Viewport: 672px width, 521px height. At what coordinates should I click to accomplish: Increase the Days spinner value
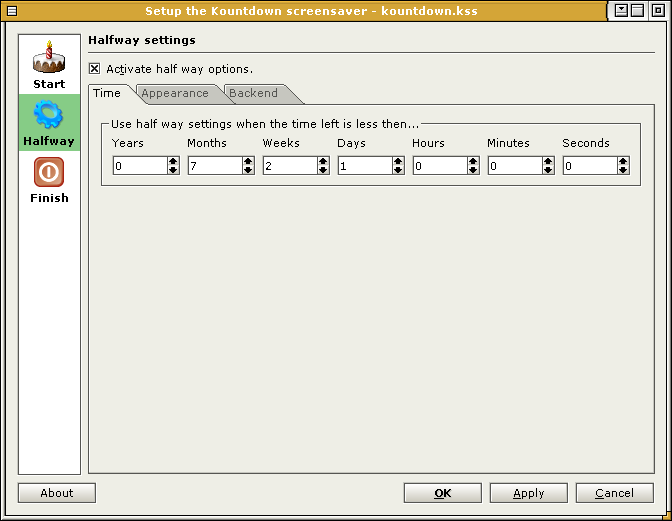pos(398,162)
